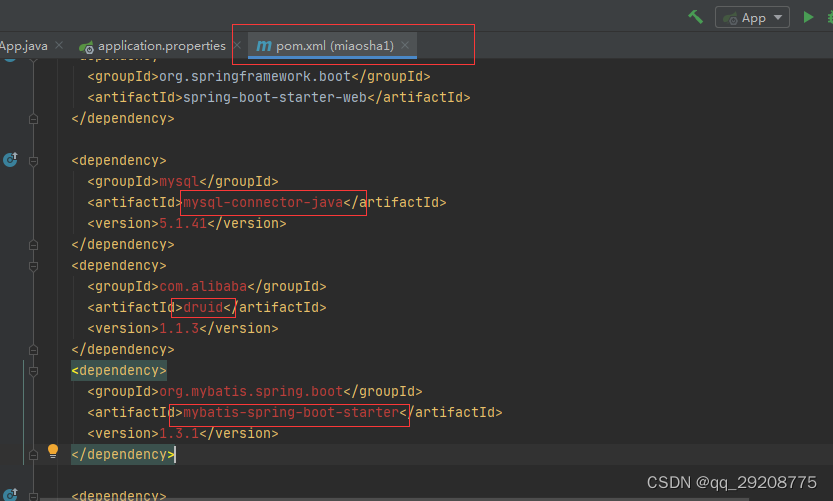Click gutter icon beside mysql dependency

point(10,159)
